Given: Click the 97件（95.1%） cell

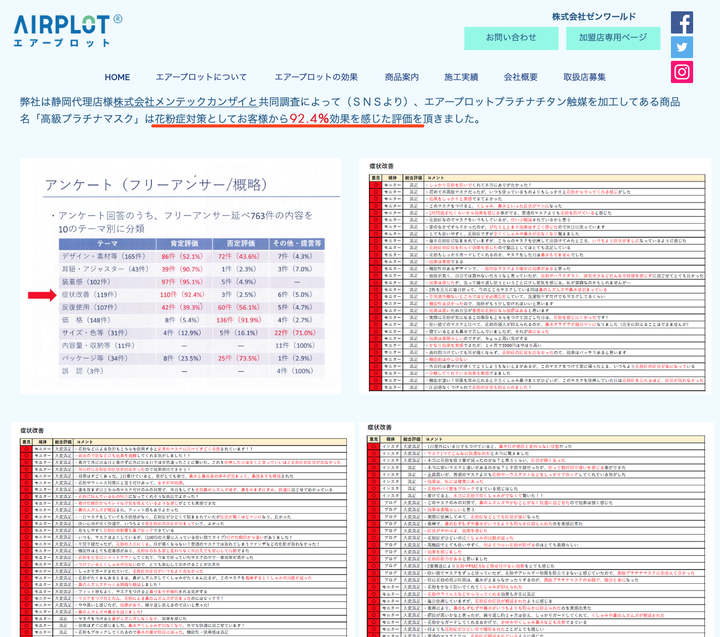Looking at the screenshot, I should click(x=182, y=282).
